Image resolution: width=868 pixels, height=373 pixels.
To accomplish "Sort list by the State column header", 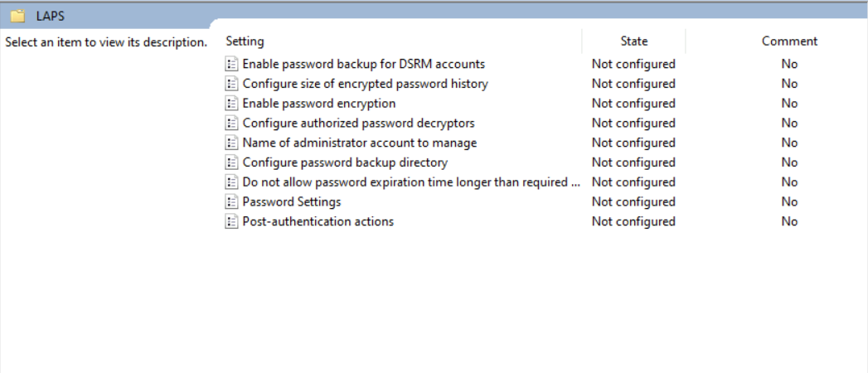I will pos(634,41).
